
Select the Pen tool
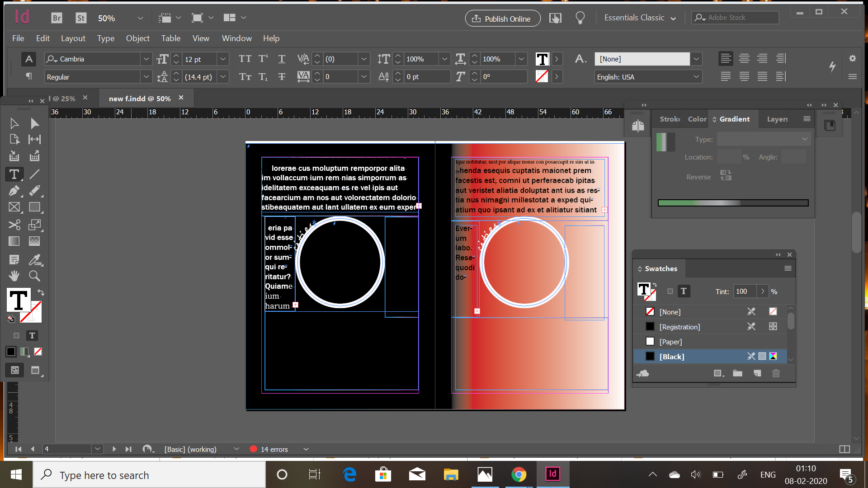point(14,191)
